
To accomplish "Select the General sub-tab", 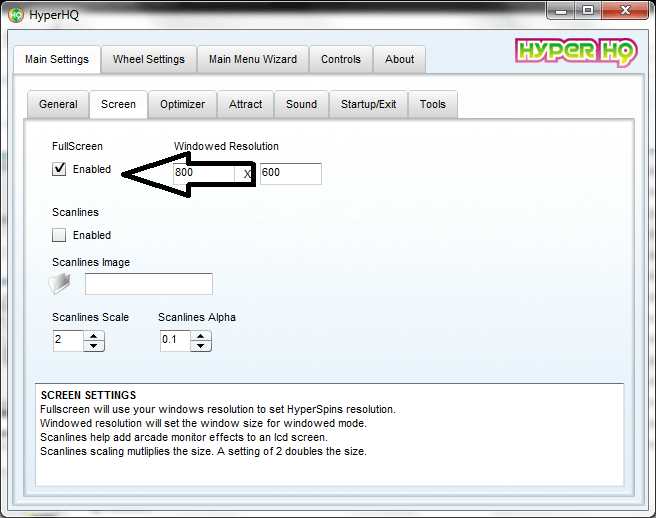I will [58, 104].
